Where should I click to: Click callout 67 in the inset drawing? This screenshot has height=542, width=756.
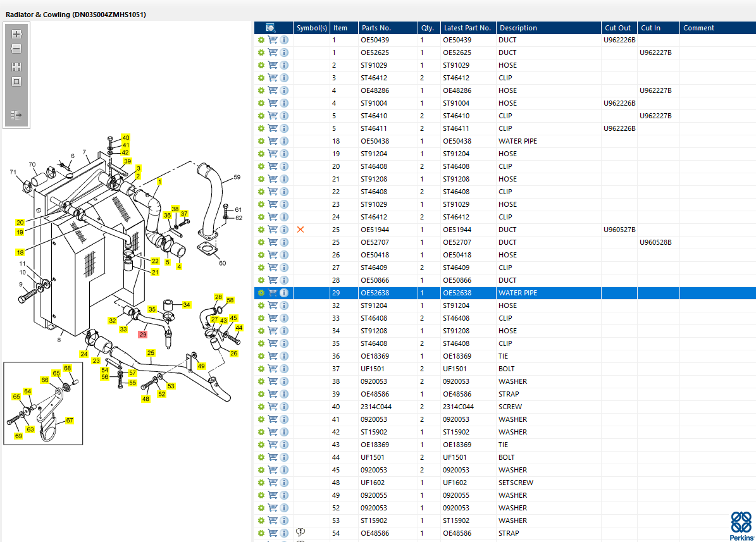(70, 421)
